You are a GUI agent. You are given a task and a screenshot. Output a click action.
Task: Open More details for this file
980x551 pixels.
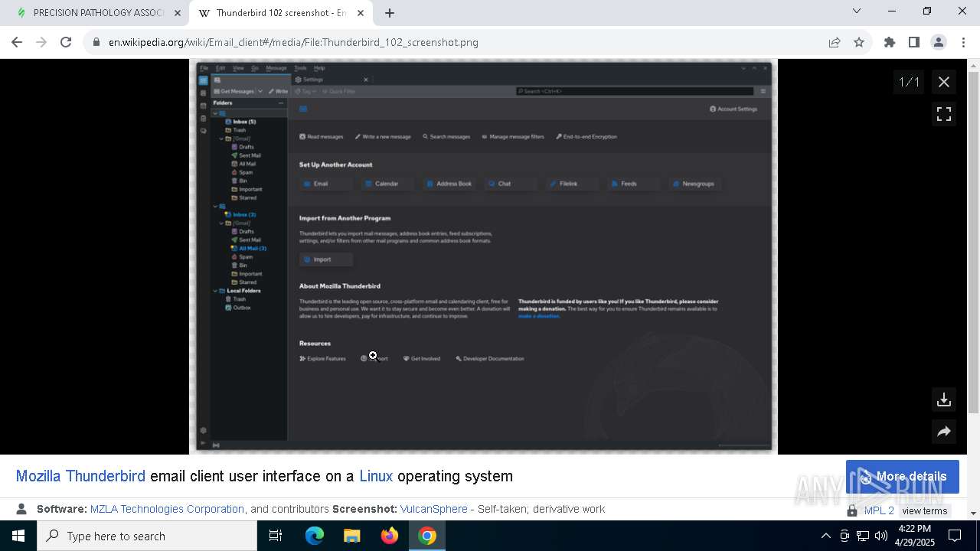903,477
